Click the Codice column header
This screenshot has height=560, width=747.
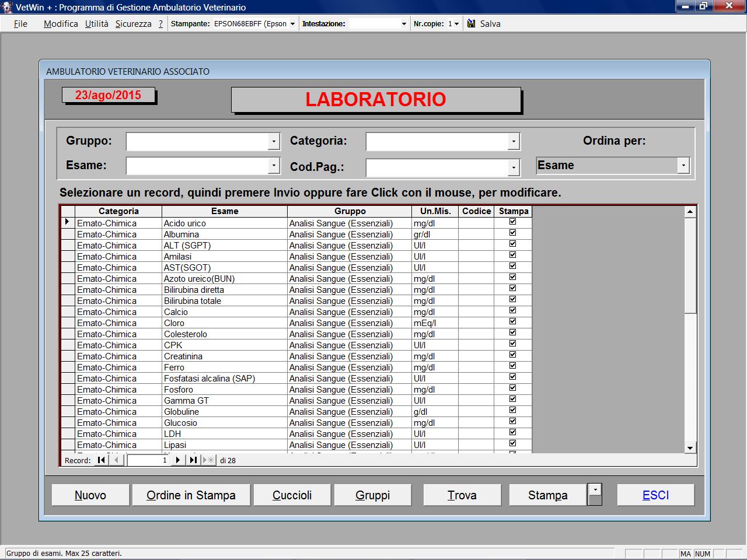[476, 211]
